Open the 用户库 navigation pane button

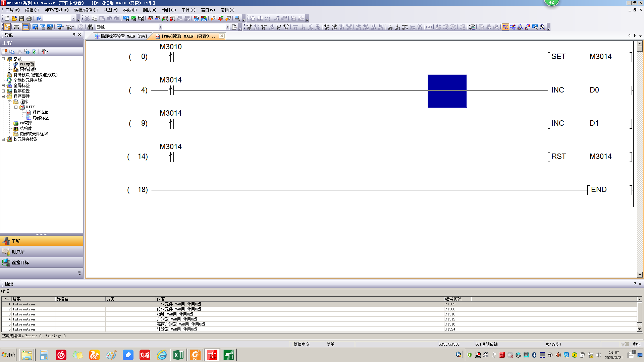18,252
